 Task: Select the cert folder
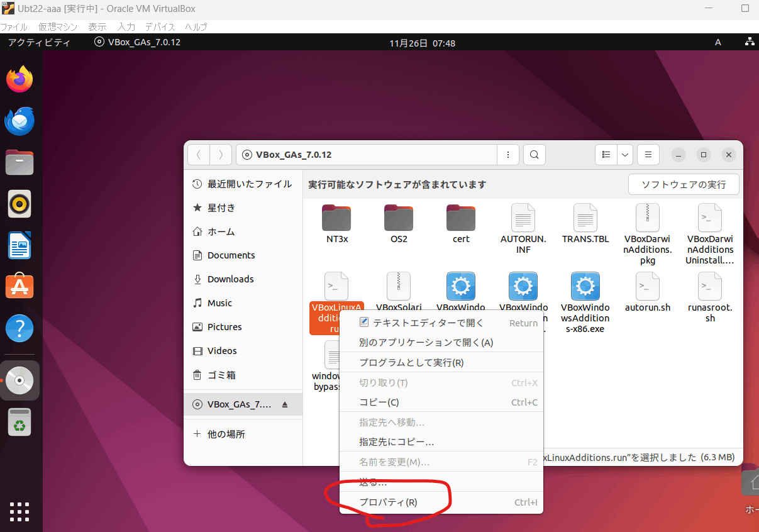click(x=461, y=224)
